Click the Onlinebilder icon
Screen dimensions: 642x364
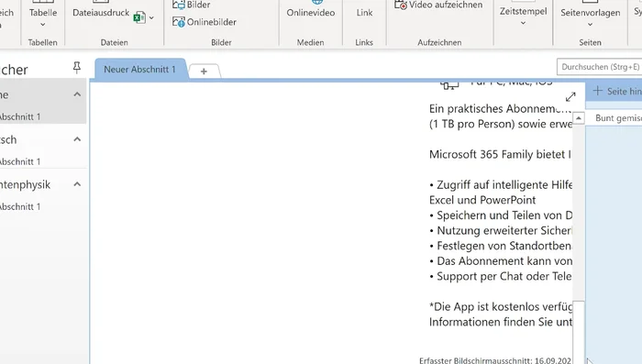click(x=179, y=22)
